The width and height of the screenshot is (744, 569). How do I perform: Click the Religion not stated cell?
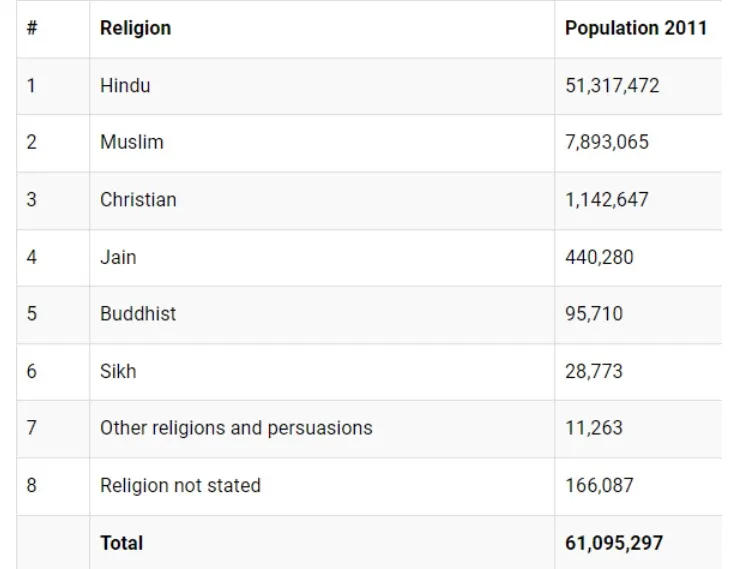click(180, 486)
